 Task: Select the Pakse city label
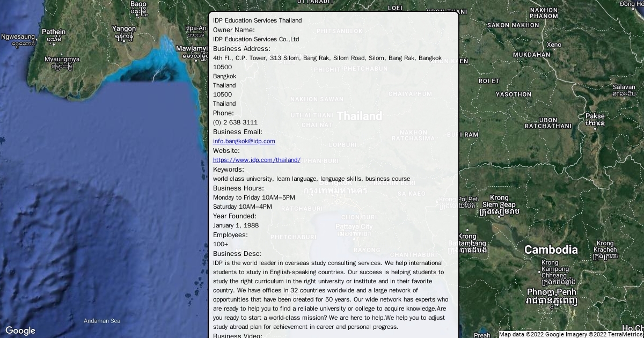pos(595,116)
